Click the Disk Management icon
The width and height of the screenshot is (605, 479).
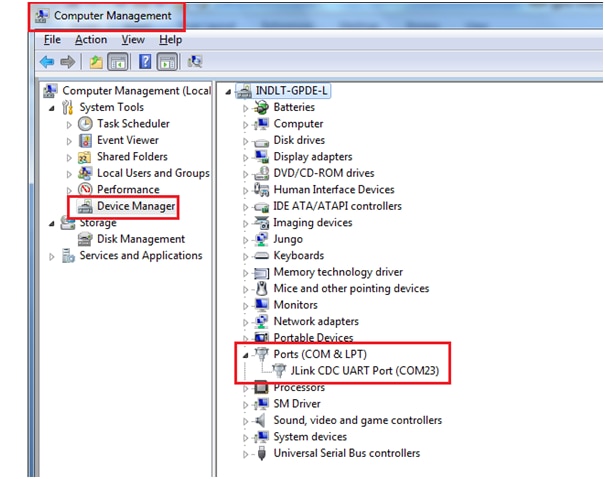85,239
